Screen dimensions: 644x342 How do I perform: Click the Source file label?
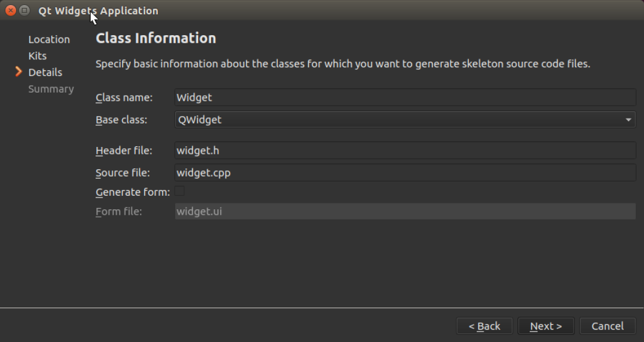click(122, 173)
